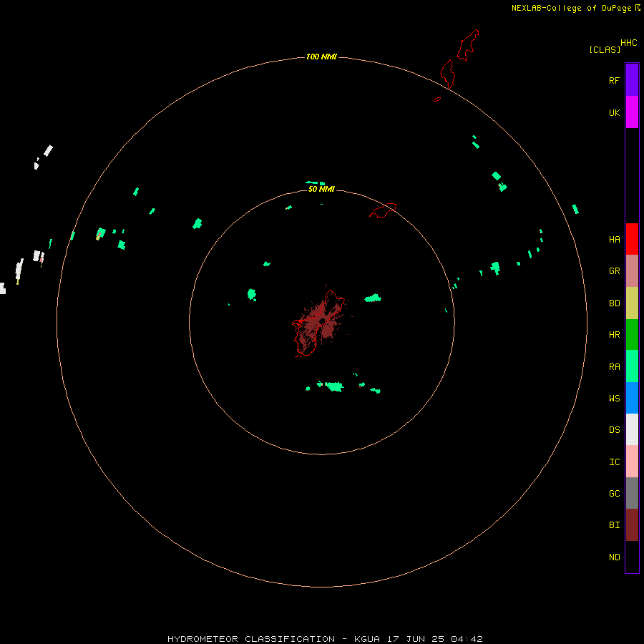Viewport: 644px width, 644px height.
Task: Click the BD legend label
Action: click(x=614, y=303)
